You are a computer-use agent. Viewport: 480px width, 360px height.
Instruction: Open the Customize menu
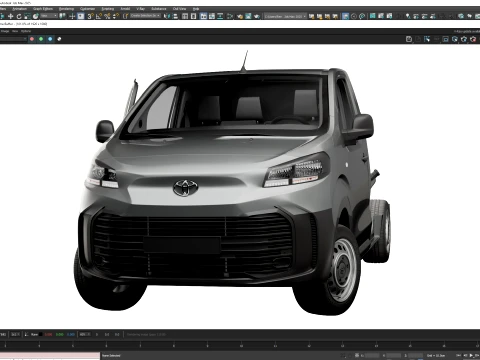pyautogui.click(x=87, y=9)
